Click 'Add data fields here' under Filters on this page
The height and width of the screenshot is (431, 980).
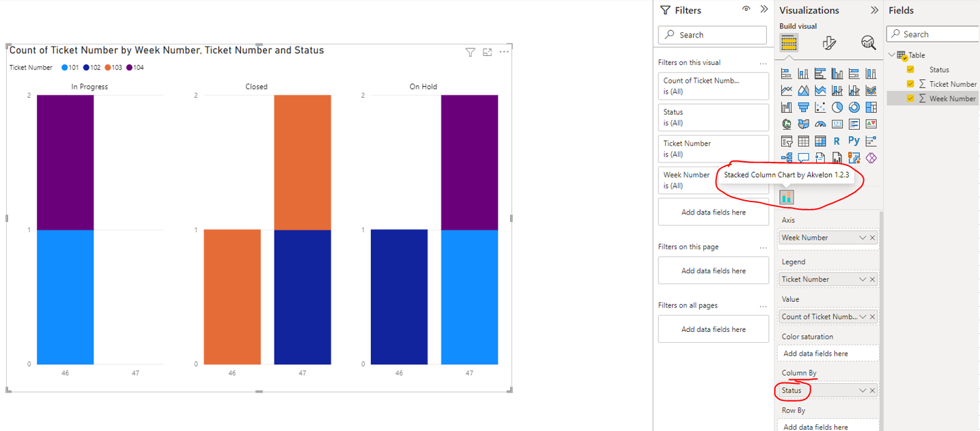tap(714, 270)
